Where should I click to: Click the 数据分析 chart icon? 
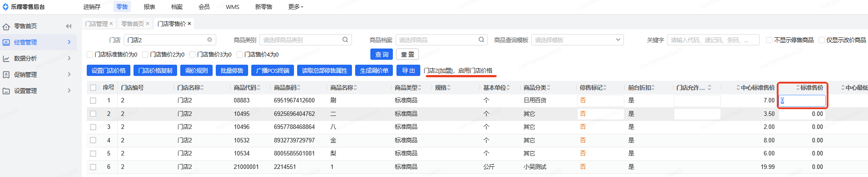click(x=6, y=59)
